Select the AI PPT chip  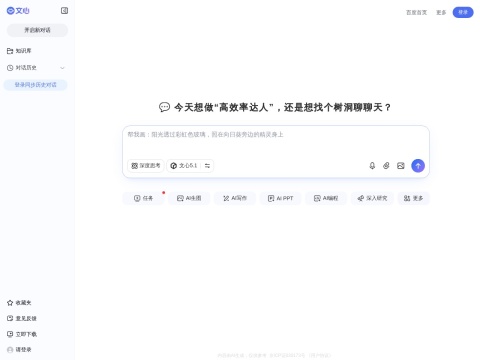point(281,198)
